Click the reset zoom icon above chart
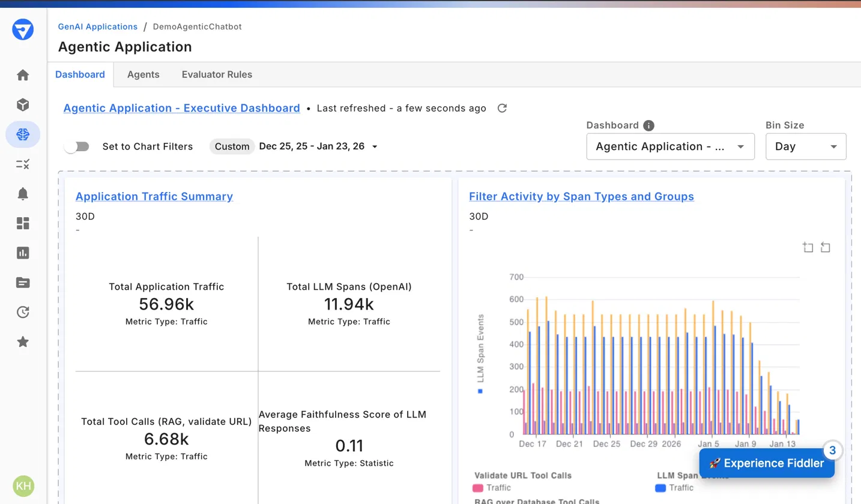 [825, 247]
